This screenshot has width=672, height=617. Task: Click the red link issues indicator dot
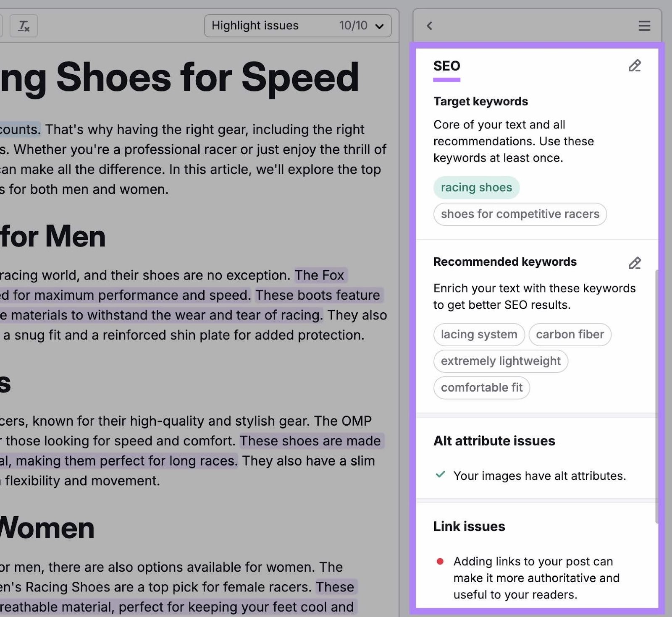click(440, 562)
